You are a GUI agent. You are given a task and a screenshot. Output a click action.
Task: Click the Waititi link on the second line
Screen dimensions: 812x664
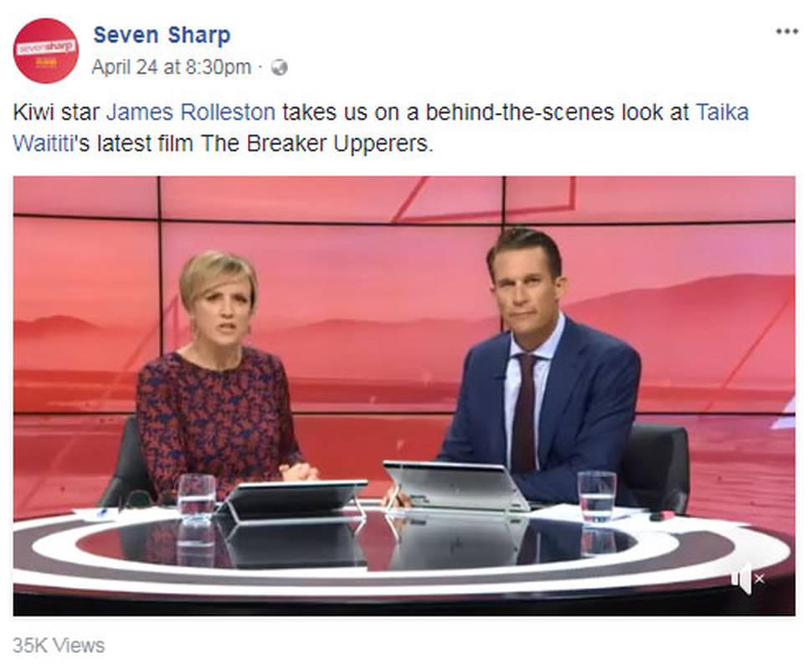pos(44,143)
